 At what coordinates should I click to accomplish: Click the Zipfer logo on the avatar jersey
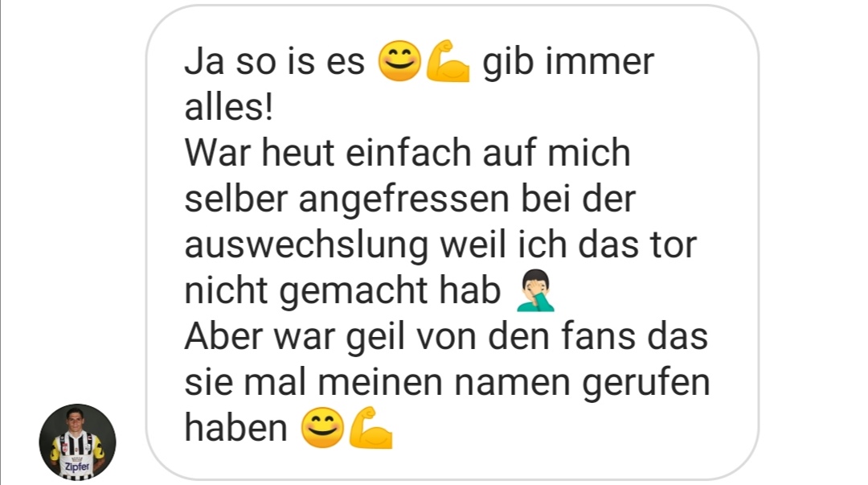coord(77,467)
